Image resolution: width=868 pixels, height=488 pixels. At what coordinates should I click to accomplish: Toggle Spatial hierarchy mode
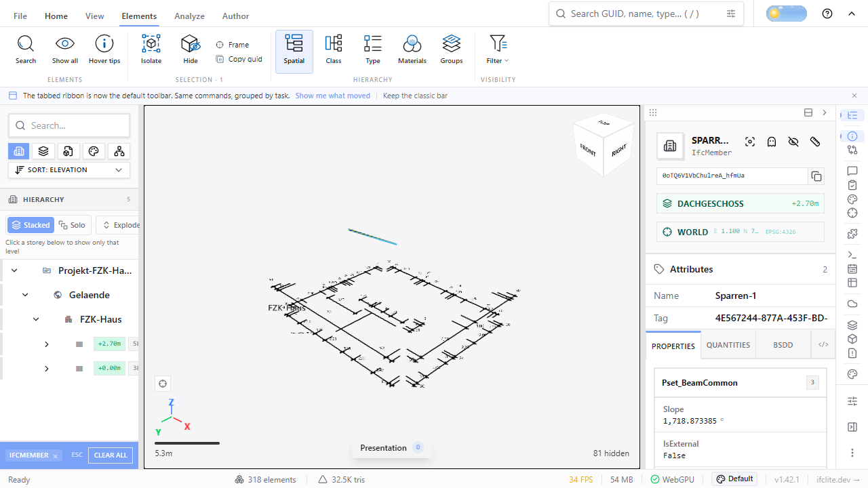coord(294,52)
